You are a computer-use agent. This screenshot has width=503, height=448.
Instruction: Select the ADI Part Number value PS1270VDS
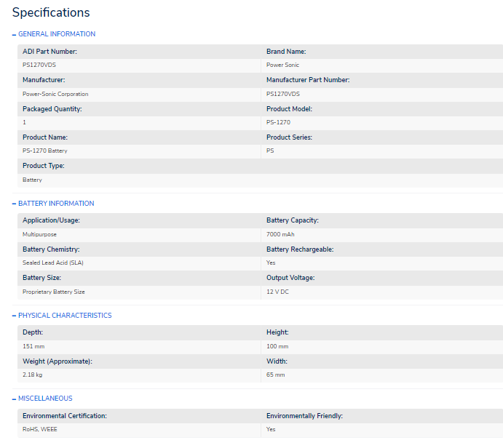click(x=39, y=65)
